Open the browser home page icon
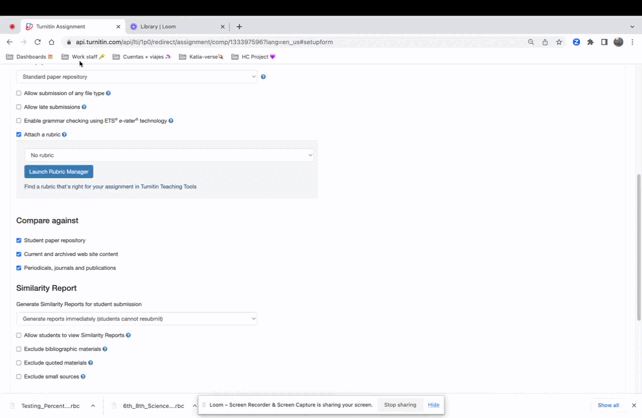Viewport: 642px width, 418px height. click(x=51, y=42)
